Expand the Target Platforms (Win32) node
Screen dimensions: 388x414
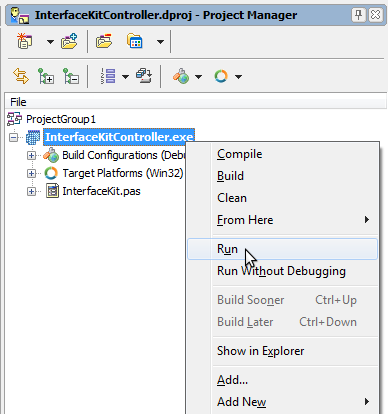[x=31, y=173]
